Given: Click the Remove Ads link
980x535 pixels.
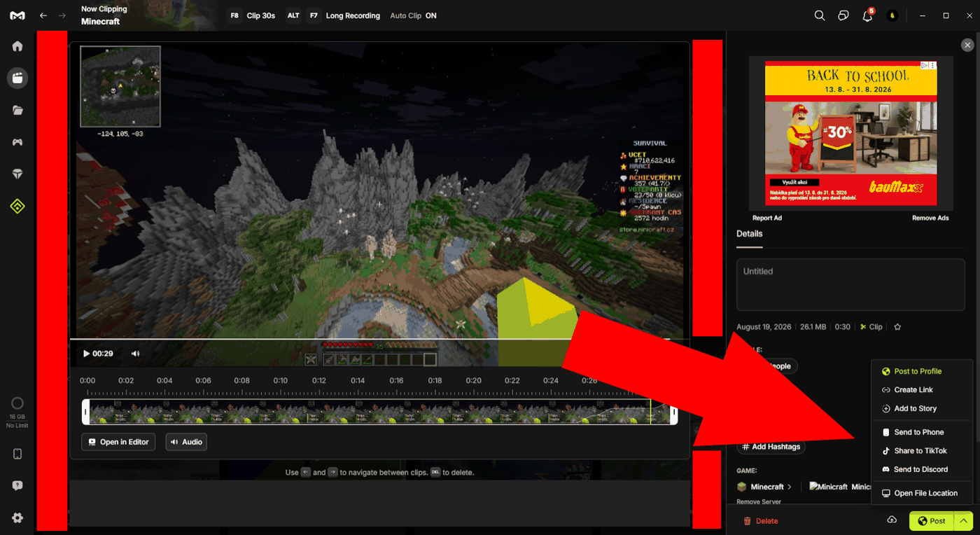Looking at the screenshot, I should point(930,218).
